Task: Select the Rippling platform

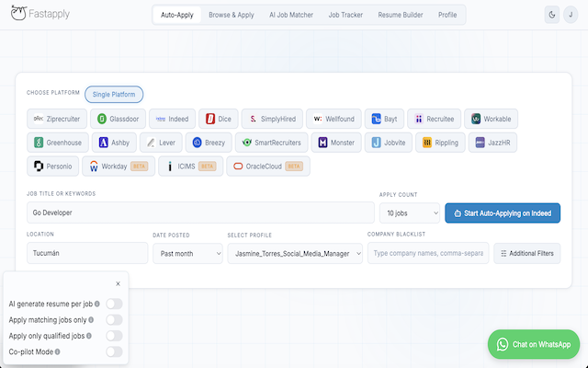Action: pos(440,143)
